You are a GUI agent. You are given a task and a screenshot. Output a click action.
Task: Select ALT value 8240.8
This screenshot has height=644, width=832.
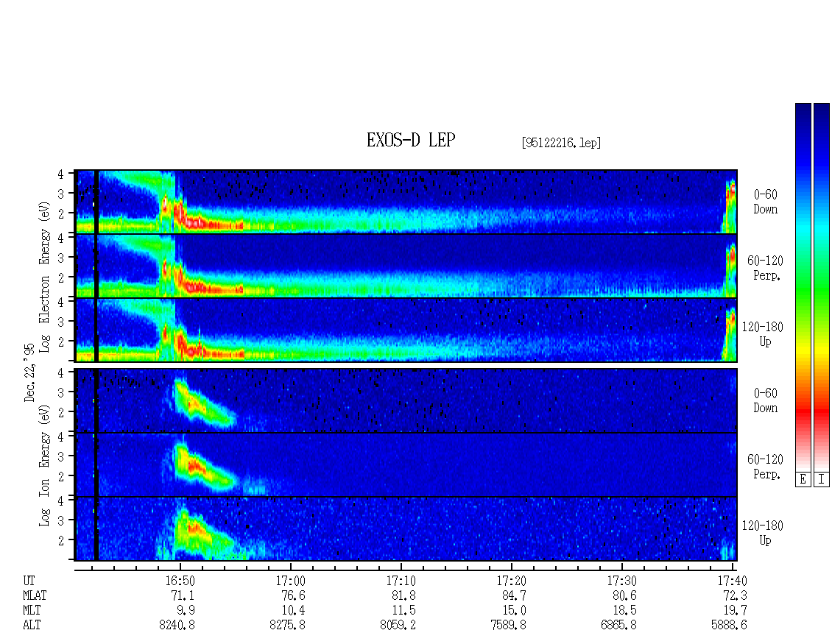pyautogui.click(x=177, y=626)
